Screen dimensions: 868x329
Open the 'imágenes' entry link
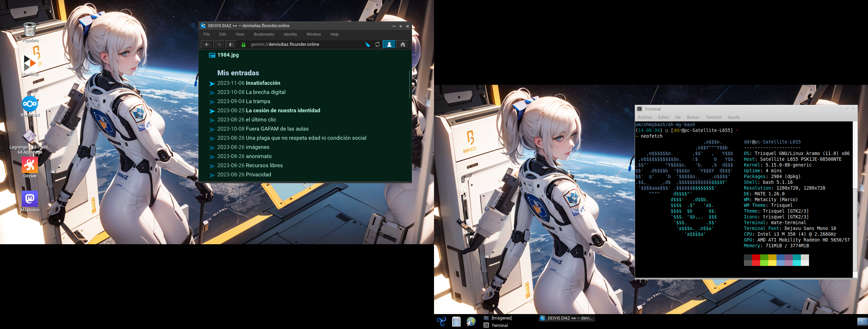coord(257,147)
